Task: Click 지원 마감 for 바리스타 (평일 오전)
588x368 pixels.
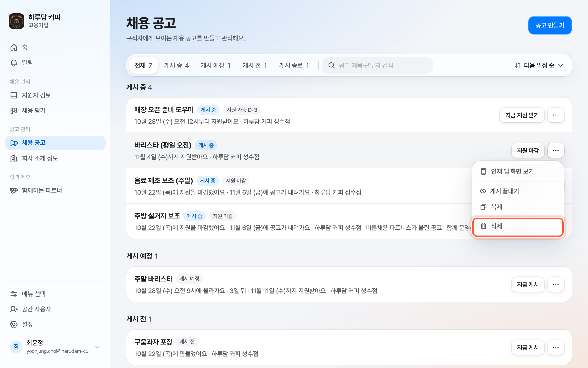Action: [x=528, y=150]
